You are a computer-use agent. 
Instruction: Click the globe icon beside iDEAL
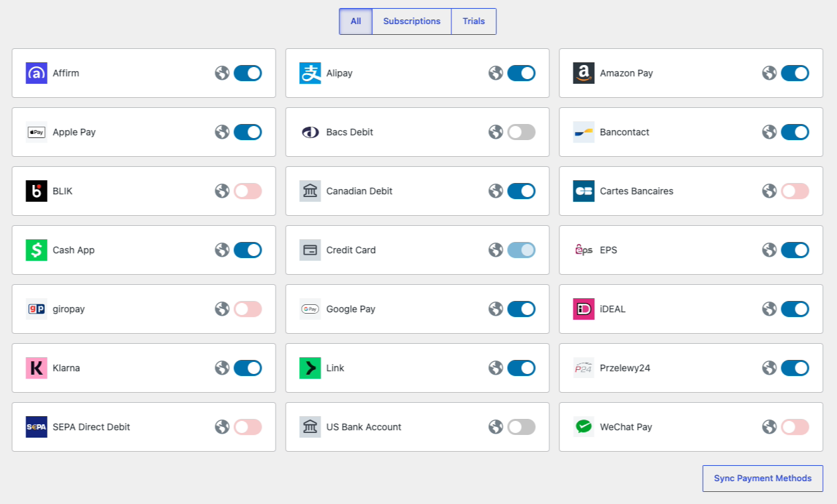pos(769,309)
